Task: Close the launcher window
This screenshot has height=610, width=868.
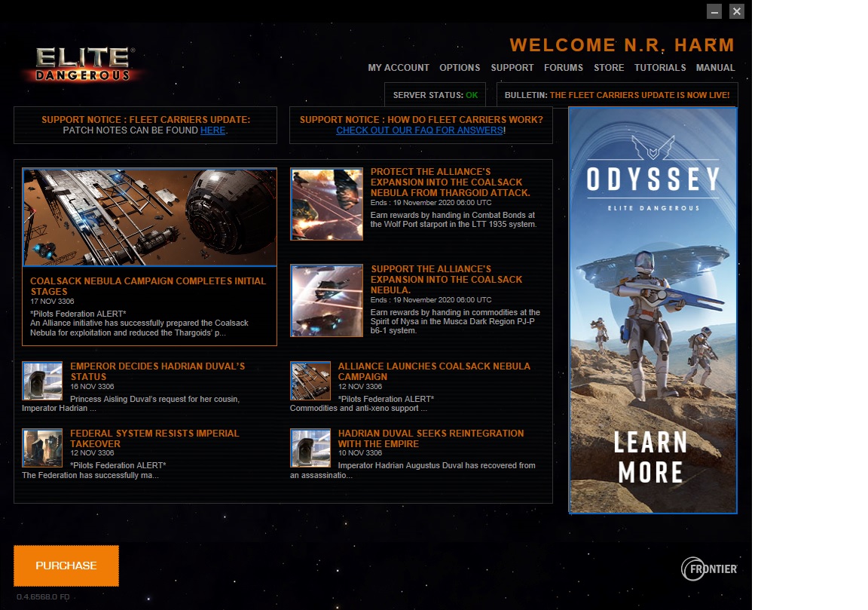Action: tap(736, 11)
